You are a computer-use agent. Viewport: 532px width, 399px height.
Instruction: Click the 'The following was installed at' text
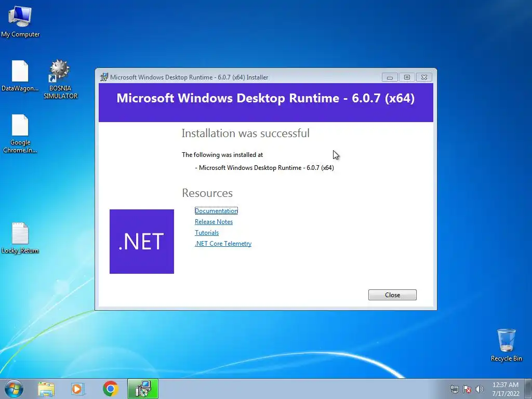tap(222, 155)
